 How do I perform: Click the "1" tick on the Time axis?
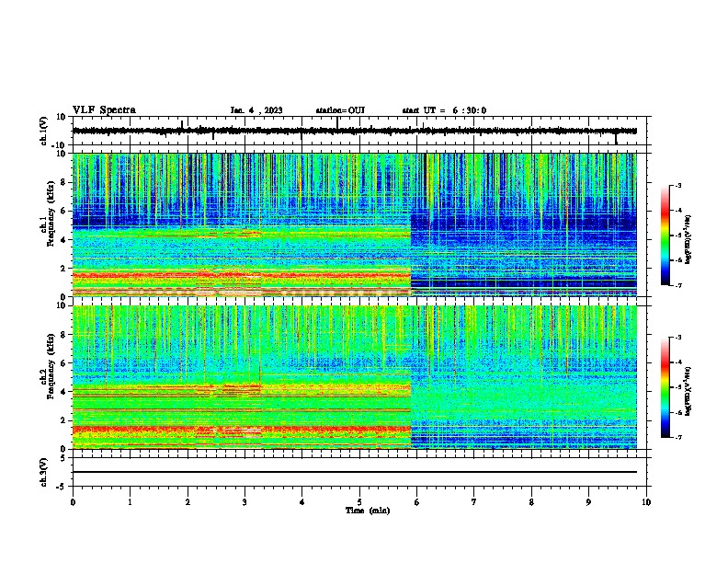click(x=130, y=502)
